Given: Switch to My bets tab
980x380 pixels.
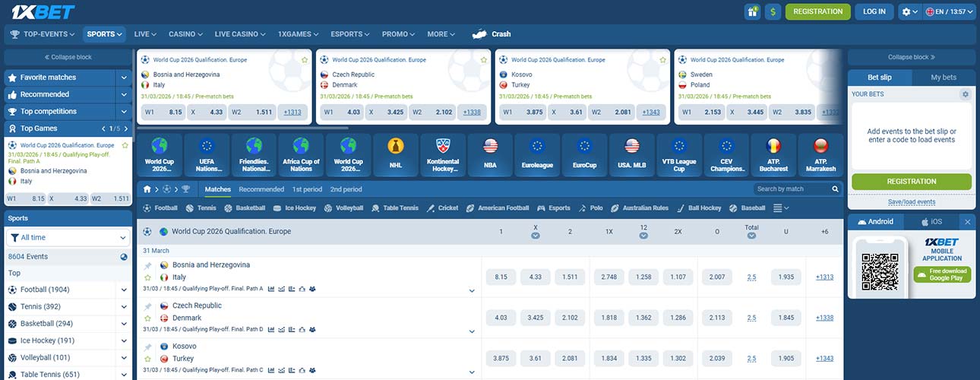Looking at the screenshot, I should point(944,78).
